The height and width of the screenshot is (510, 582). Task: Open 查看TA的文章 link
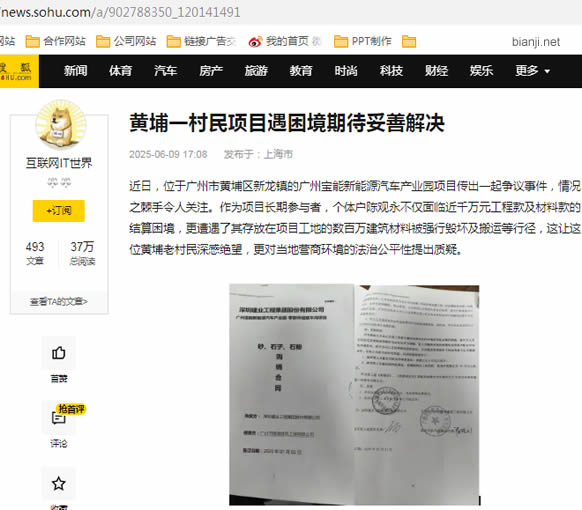[x=59, y=302]
